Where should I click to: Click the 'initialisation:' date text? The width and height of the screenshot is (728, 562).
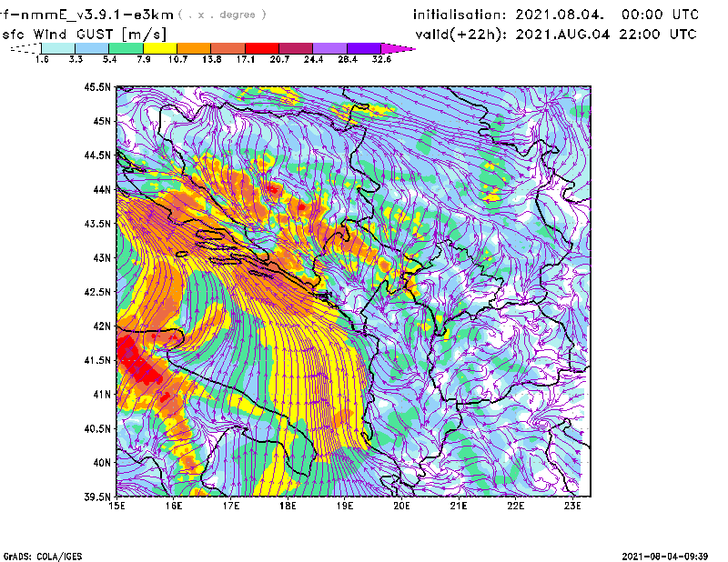click(556, 15)
